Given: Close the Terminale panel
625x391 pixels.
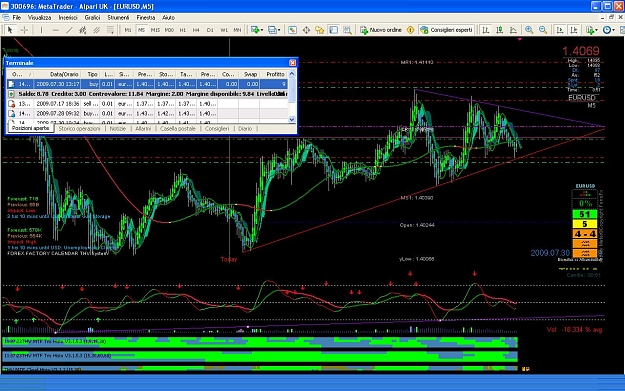Looking at the screenshot, I should pos(293,63).
